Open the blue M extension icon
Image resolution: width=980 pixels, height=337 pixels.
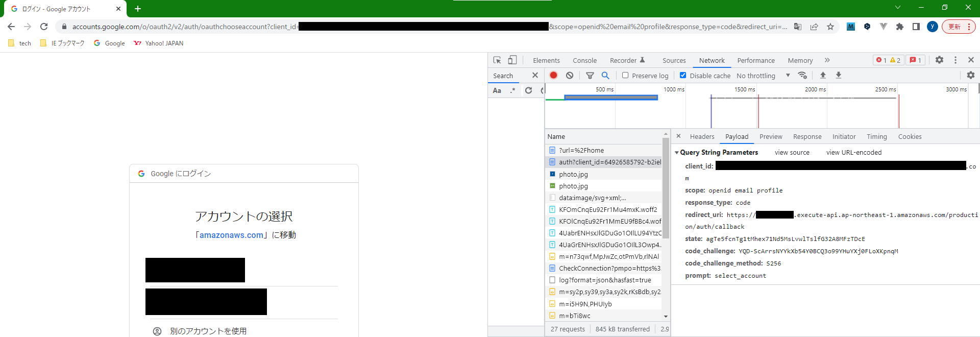pos(850,27)
